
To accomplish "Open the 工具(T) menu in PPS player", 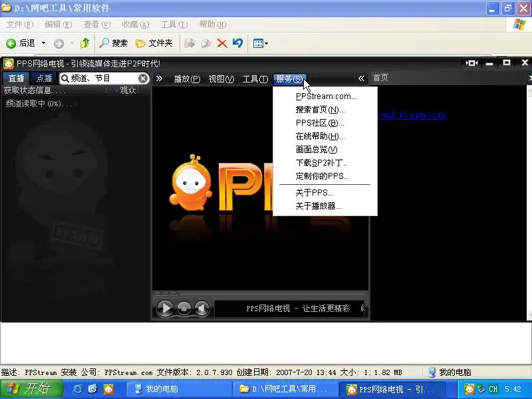I will click(255, 79).
